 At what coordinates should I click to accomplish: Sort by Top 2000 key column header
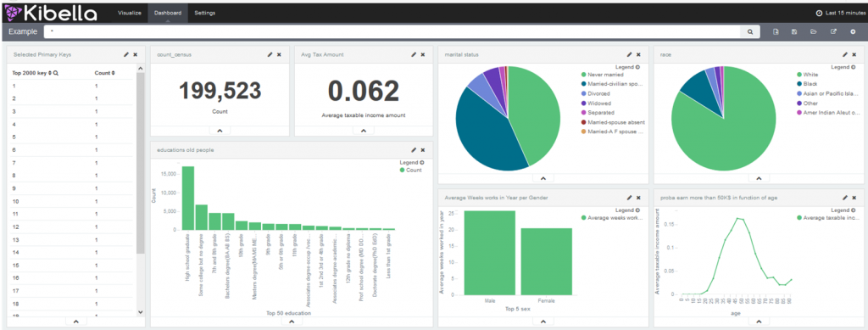(31, 73)
